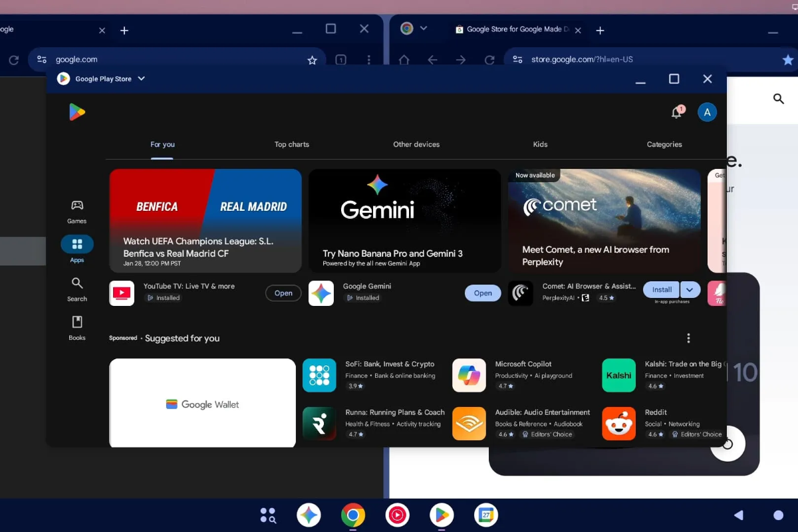Open the Google Wallet sponsored card

[202, 403]
